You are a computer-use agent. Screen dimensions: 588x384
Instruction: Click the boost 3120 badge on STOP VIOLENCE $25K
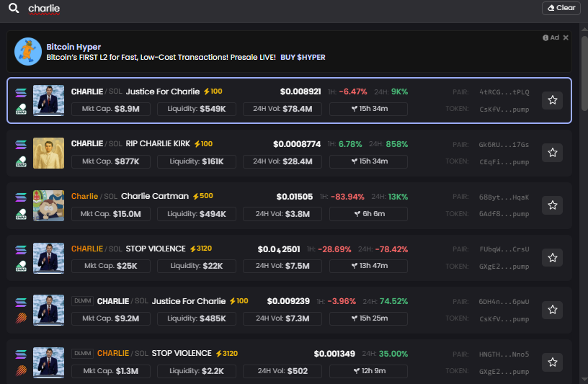coord(200,249)
